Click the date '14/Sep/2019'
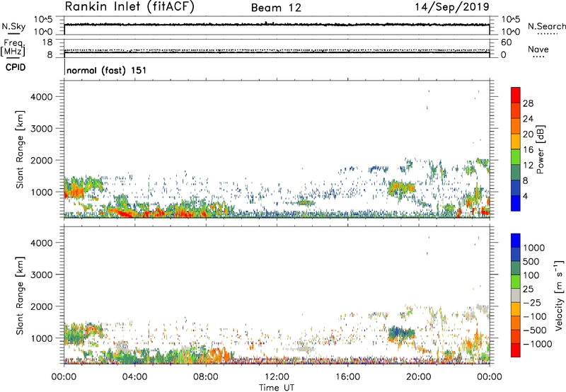Image resolution: width=566 pixels, height=392 pixels. 452,7
